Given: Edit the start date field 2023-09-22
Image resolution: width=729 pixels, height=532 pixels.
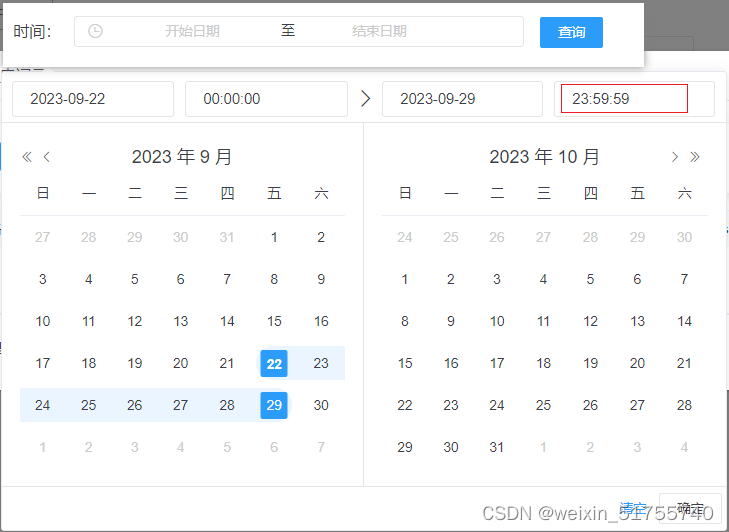Looking at the screenshot, I should (x=93, y=99).
